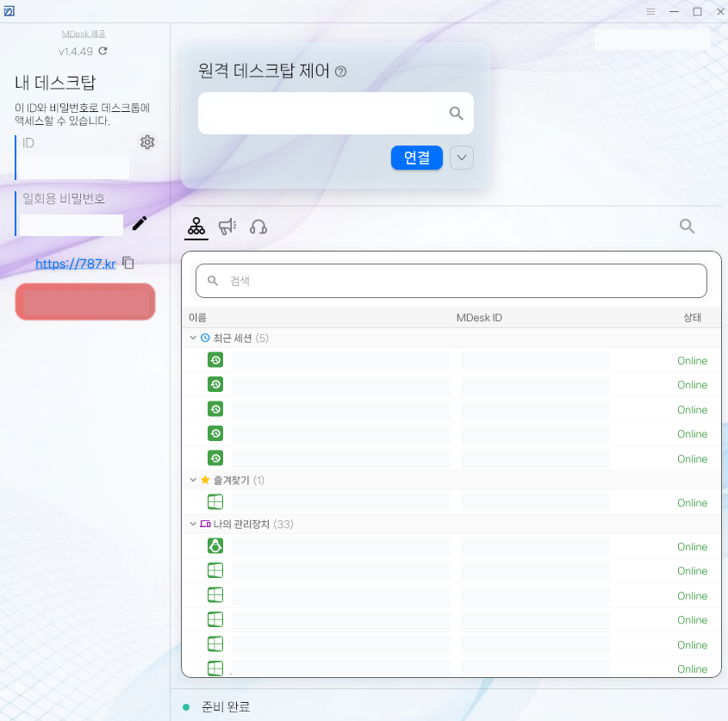
Task: Click the 내 데스크탑 heading
Action: click(x=55, y=83)
